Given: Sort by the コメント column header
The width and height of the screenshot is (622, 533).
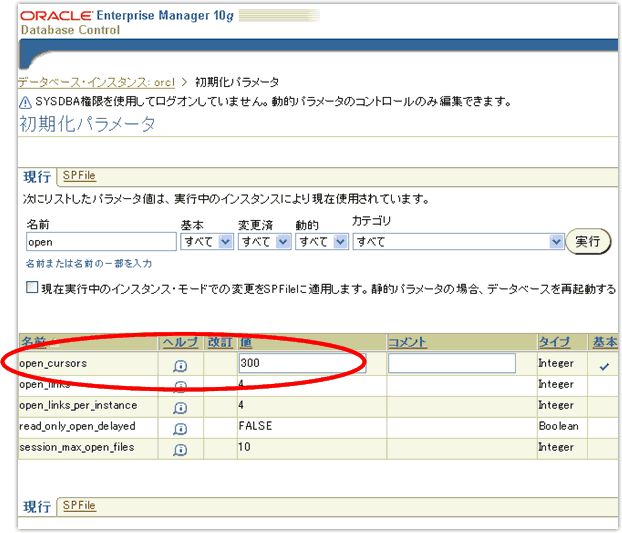Looking at the screenshot, I should point(407,343).
